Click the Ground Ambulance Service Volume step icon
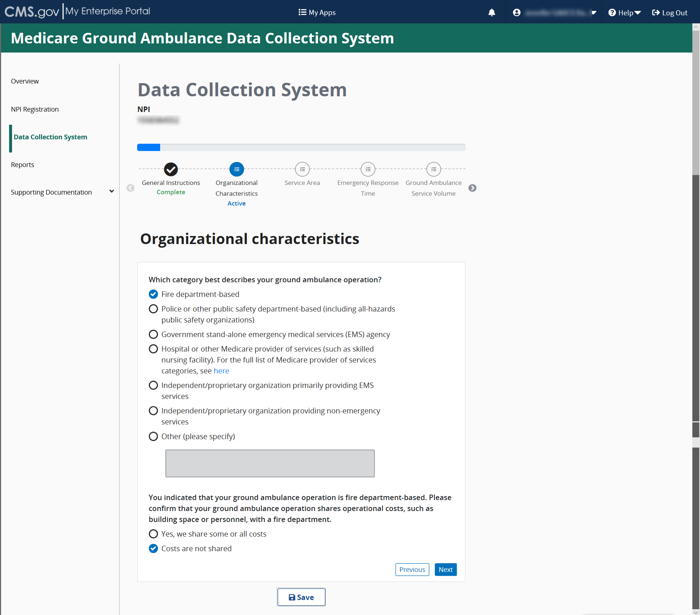Viewport: 700px width, 615px height. pyautogui.click(x=433, y=169)
